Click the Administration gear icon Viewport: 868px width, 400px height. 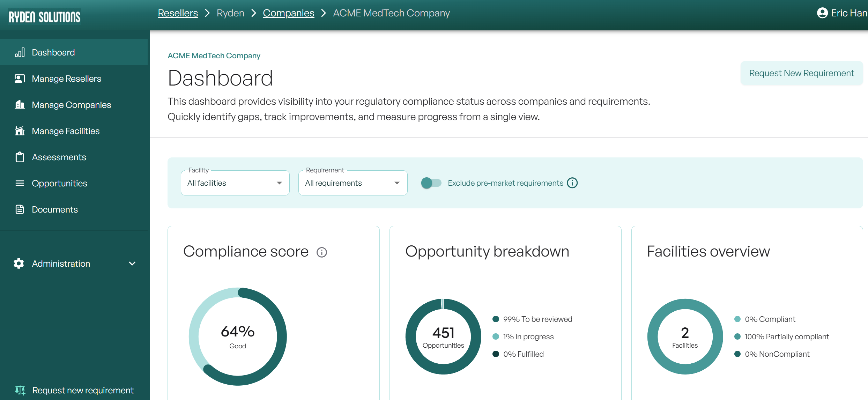19,264
